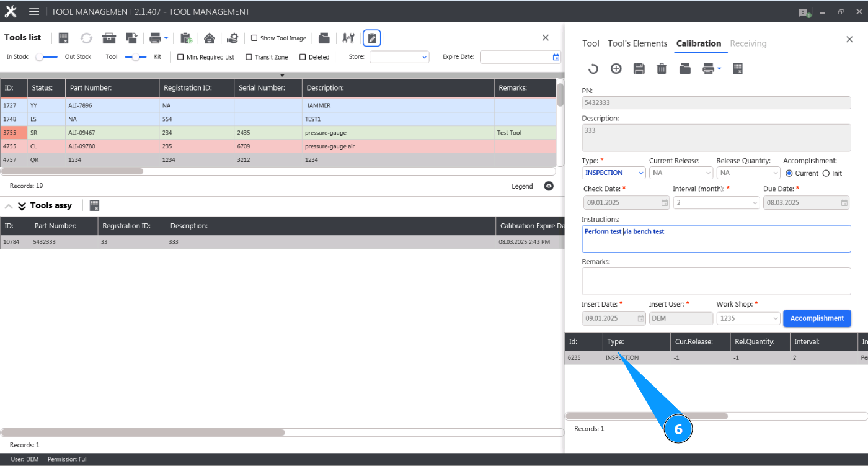Sort Tools list by Part Number column
Image resolution: width=868 pixels, height=466 pixels.
(x=112, y=88)
